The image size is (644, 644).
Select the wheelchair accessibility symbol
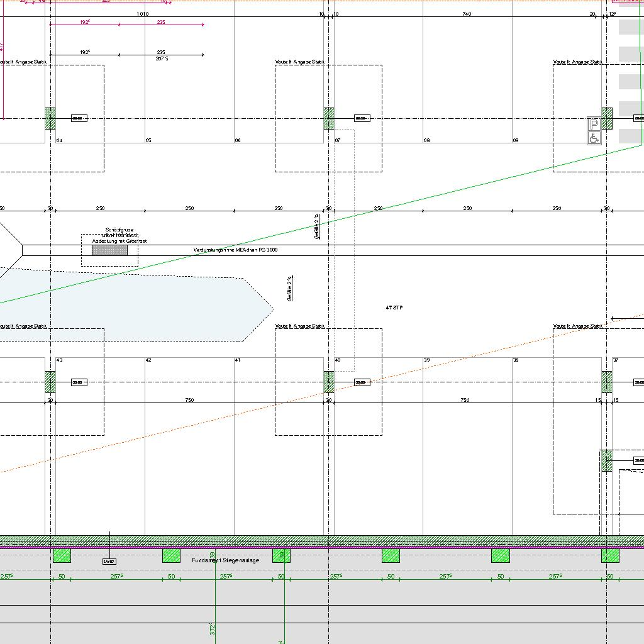click(x=594, y=138)
